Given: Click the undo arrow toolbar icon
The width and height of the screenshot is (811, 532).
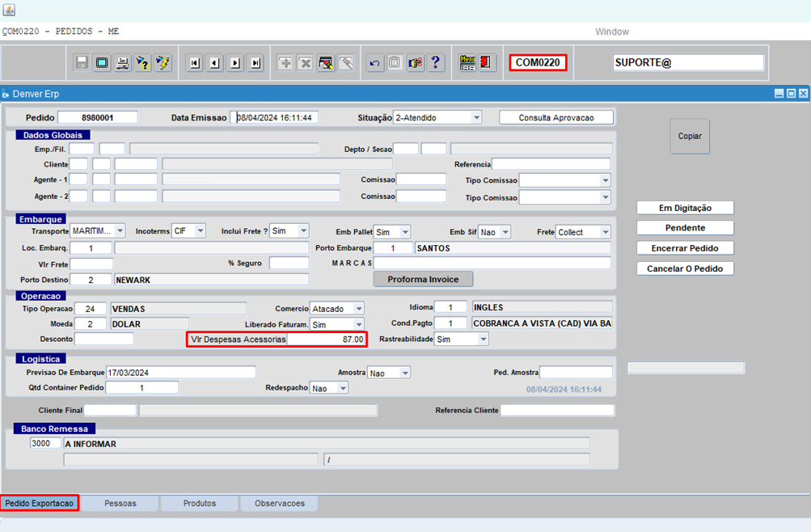Looking at the screenshot, I should (374, 63).
